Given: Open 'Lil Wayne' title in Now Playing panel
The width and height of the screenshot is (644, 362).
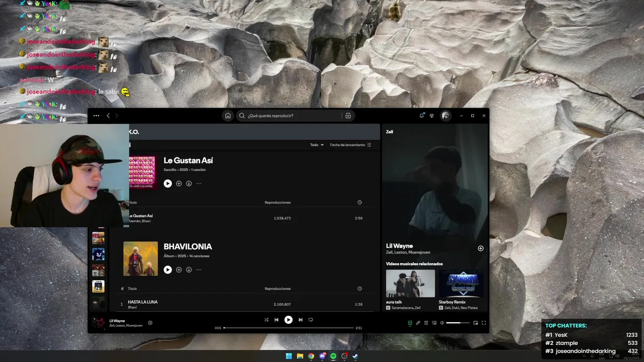Looking at the screenshot, I should pos(399,246).
